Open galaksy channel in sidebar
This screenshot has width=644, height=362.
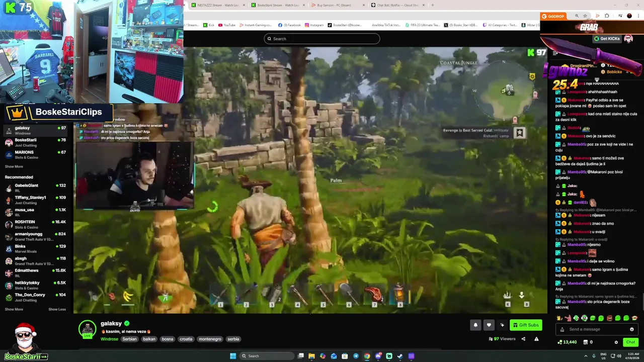coord(35,130)
